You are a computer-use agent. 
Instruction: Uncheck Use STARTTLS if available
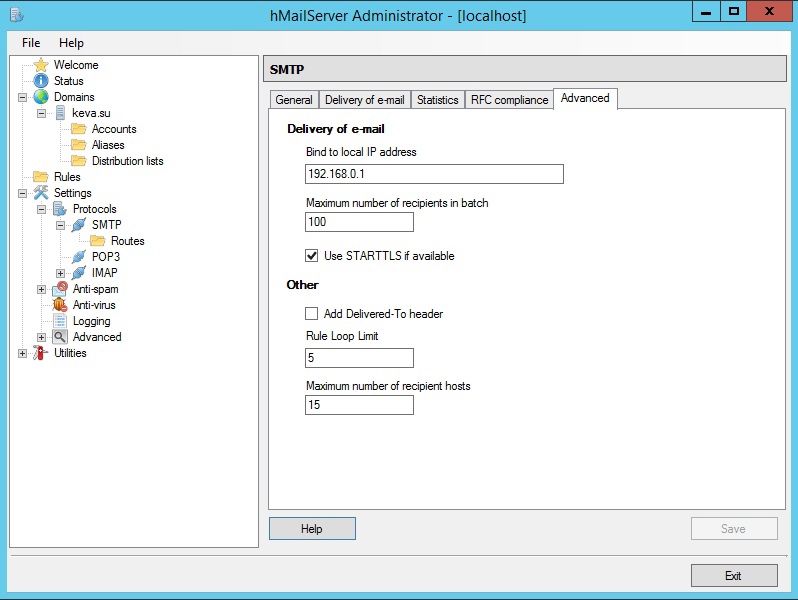click(x=311, y=255)
